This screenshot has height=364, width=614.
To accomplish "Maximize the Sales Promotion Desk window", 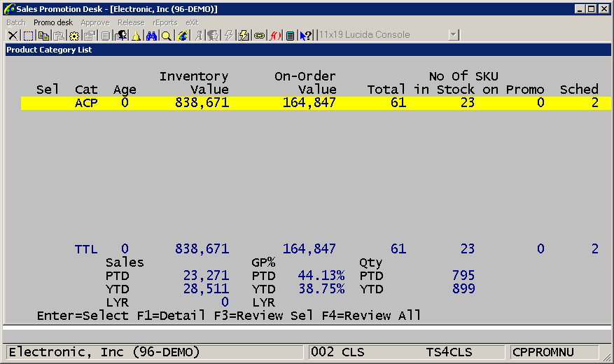I will [x=592, y=8].
